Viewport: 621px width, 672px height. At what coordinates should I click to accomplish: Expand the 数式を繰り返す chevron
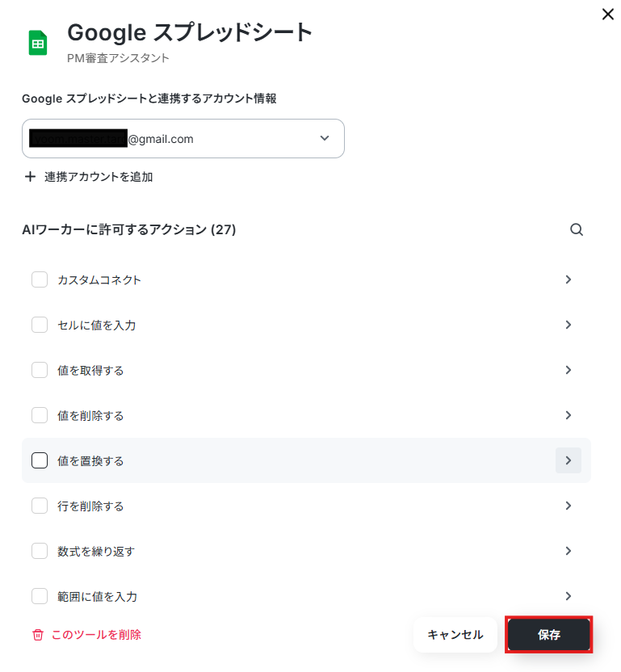point(569,551)
